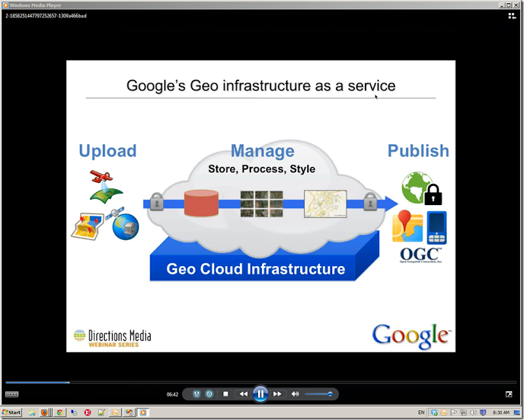Click the video title text at top
This screenshot has height=420, width=524.
tap(46, 16)
